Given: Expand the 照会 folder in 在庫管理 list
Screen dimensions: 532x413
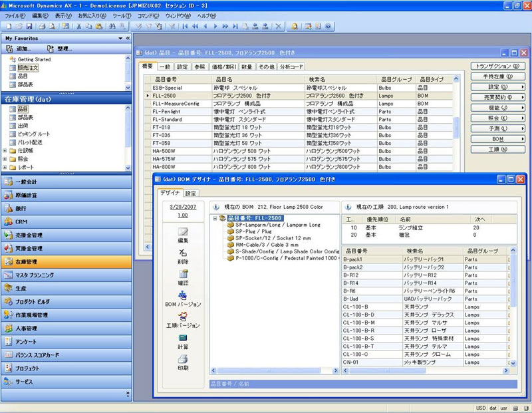Looking at the screenshot, I should 5,159.
